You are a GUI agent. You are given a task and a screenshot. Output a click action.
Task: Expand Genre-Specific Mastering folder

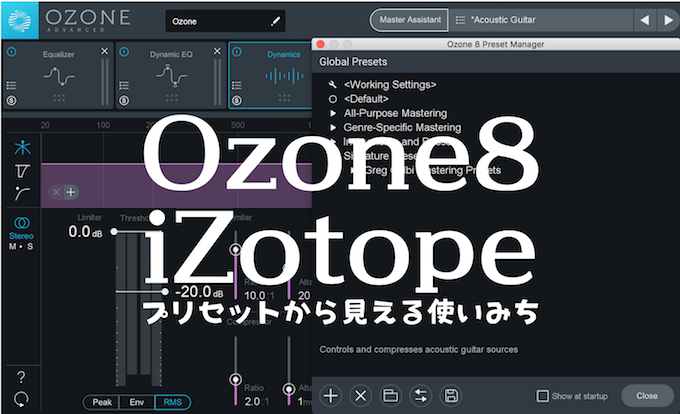point(333,127)
